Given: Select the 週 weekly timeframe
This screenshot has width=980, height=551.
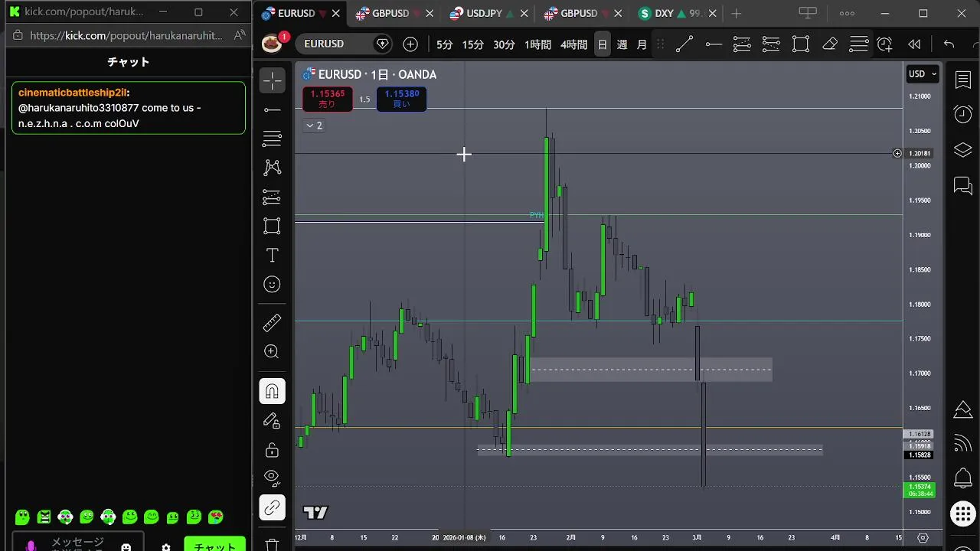Looking at the screenshot, I should [622, 44].
